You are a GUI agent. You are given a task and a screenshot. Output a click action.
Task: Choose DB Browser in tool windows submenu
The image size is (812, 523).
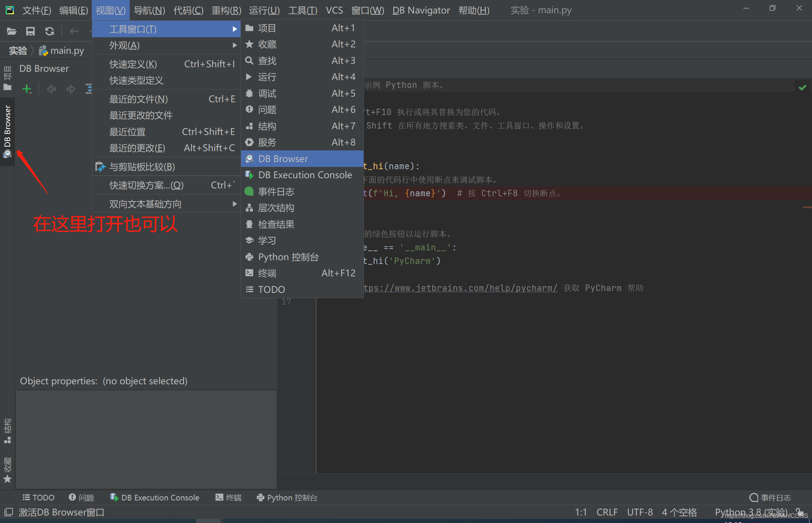(302, 159)
